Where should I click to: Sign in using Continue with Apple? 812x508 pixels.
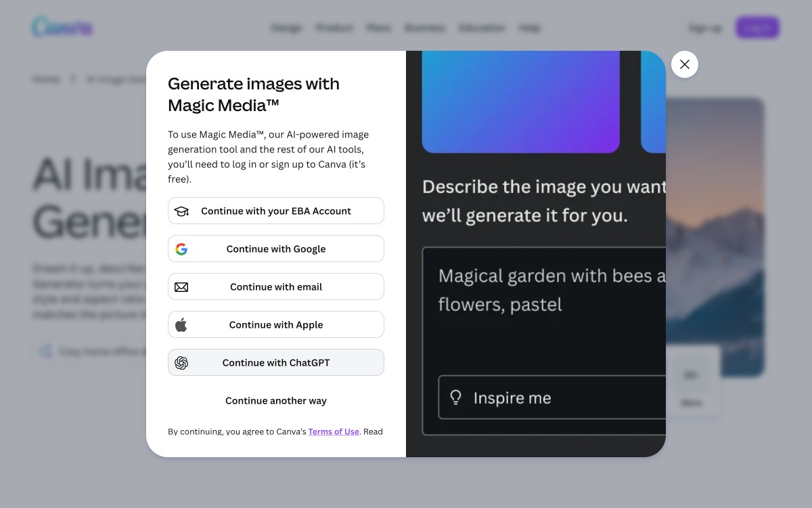click(x=276, y=324)
